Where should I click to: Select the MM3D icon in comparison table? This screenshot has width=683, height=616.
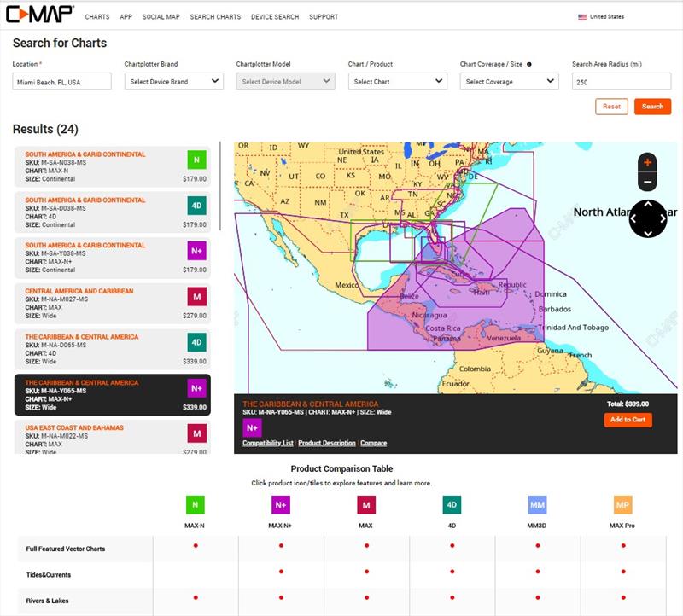coord(537,505)
